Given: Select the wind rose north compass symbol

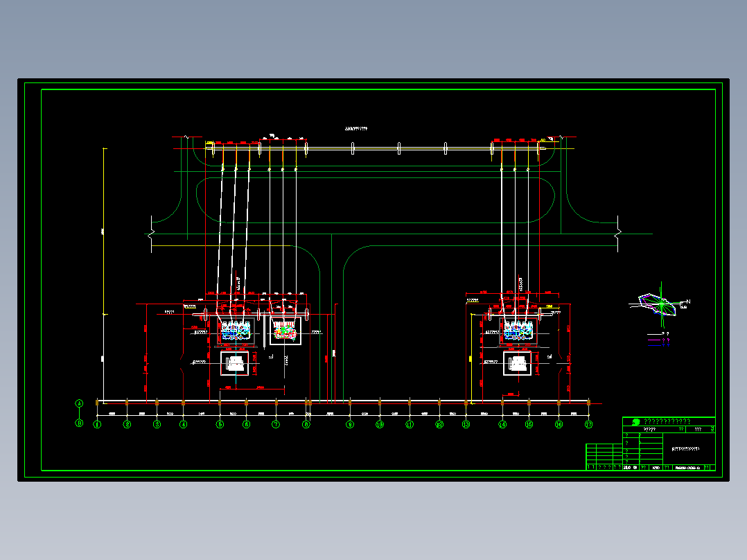Looking at the screenshot, I should (660, 304).
